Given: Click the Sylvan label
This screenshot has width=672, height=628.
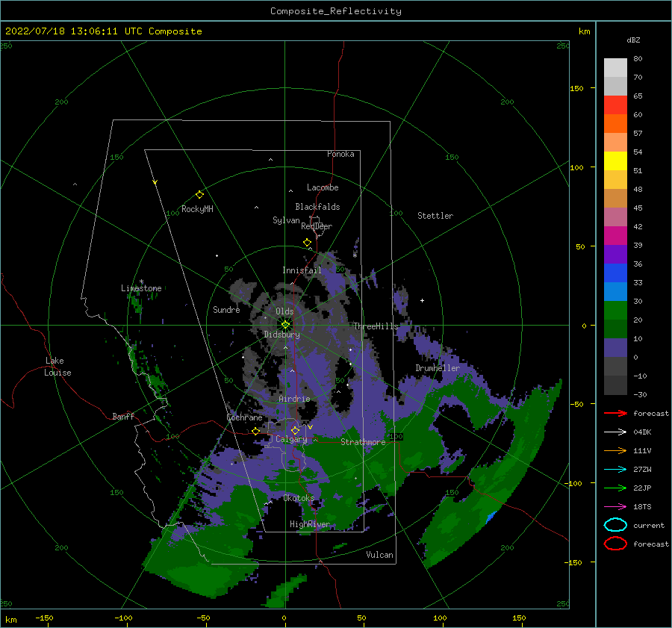Looking at the screenshot, I should point(286,220).
